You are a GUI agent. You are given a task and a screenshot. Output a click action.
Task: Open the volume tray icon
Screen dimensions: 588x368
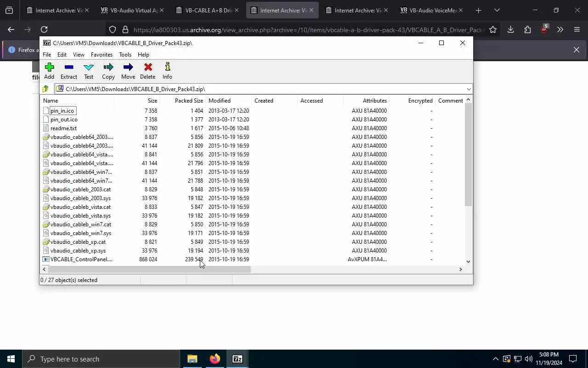pos(528,359)
